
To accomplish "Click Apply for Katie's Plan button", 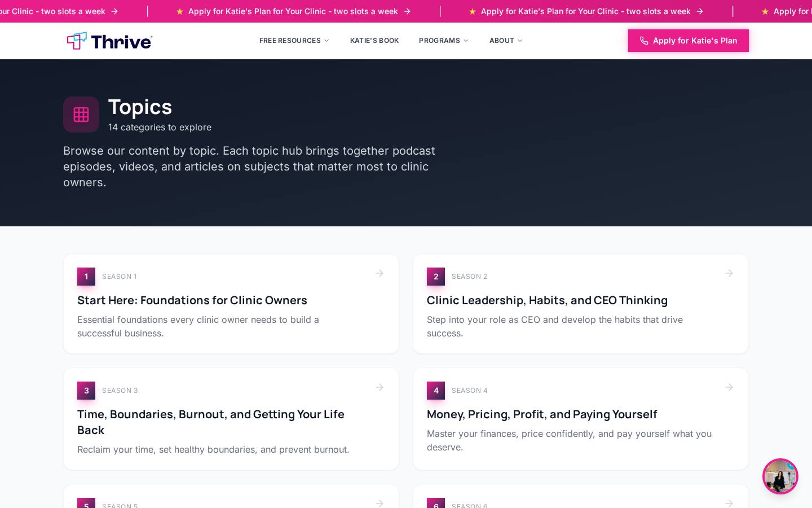I will [x=689, y=41].
